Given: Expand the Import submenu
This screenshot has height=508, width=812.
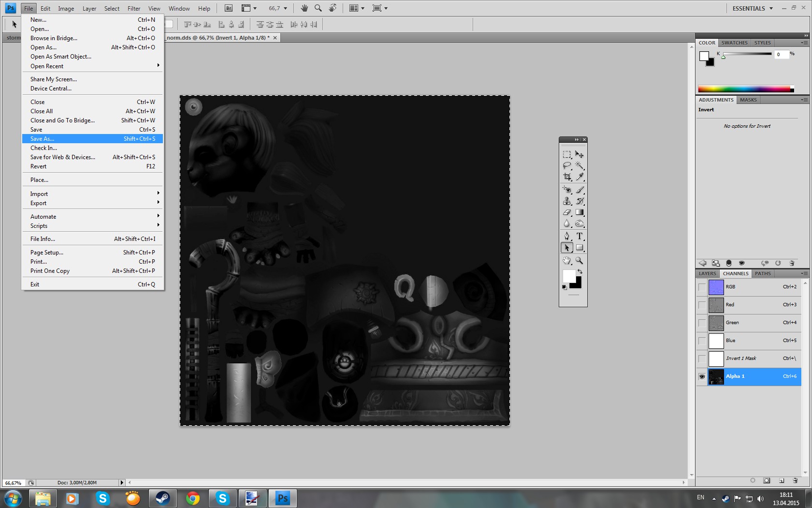Looking at the screenshot, I should (92, 194).
